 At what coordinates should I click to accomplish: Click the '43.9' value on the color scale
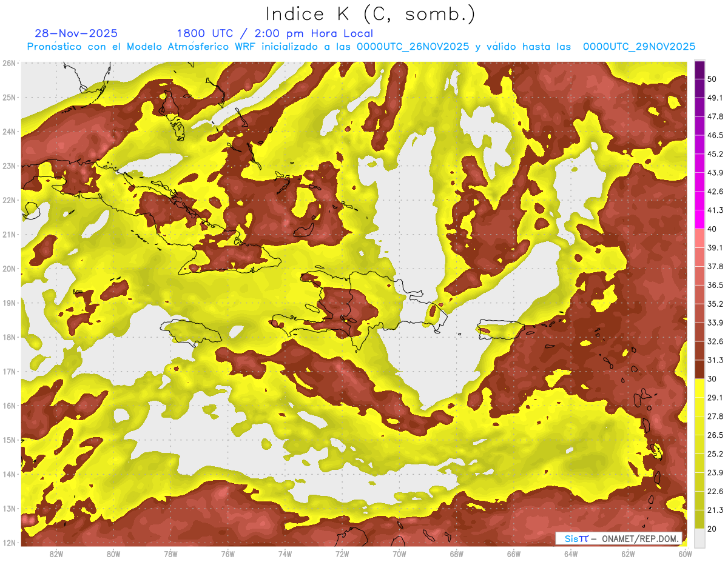click(x=715, y=173)
